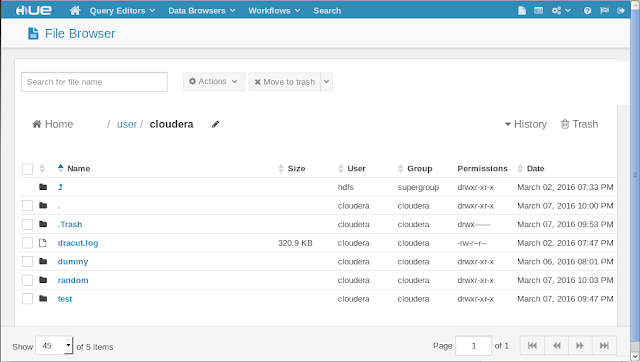Open the Data Browsers menu
This screenshot has width=640, height=362.
tap(202, 11)
